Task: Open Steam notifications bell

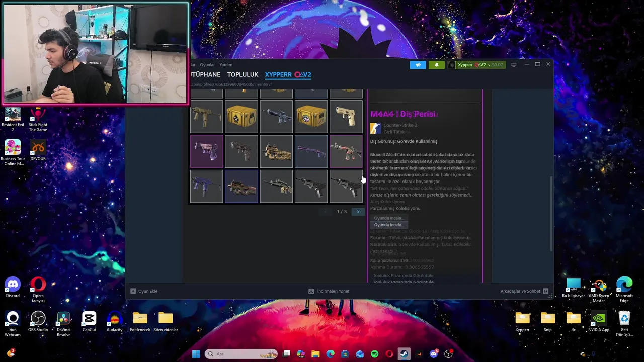Action: point(436,65)
